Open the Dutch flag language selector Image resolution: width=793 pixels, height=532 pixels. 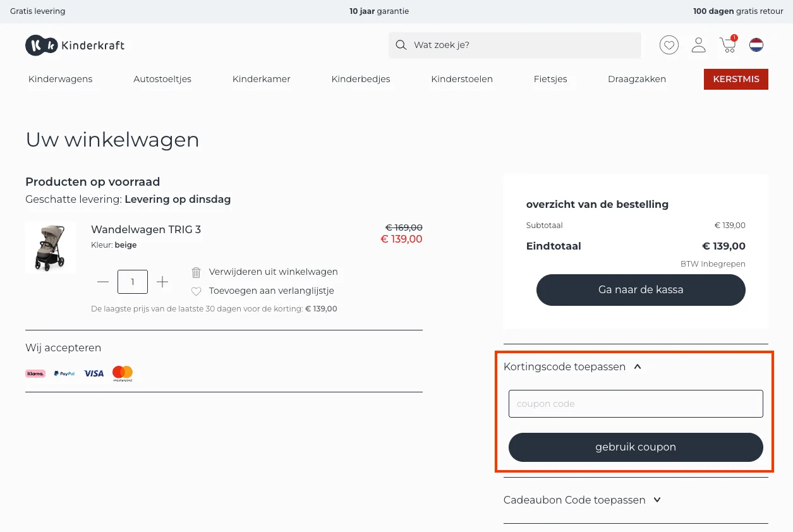tap(756, 45)
